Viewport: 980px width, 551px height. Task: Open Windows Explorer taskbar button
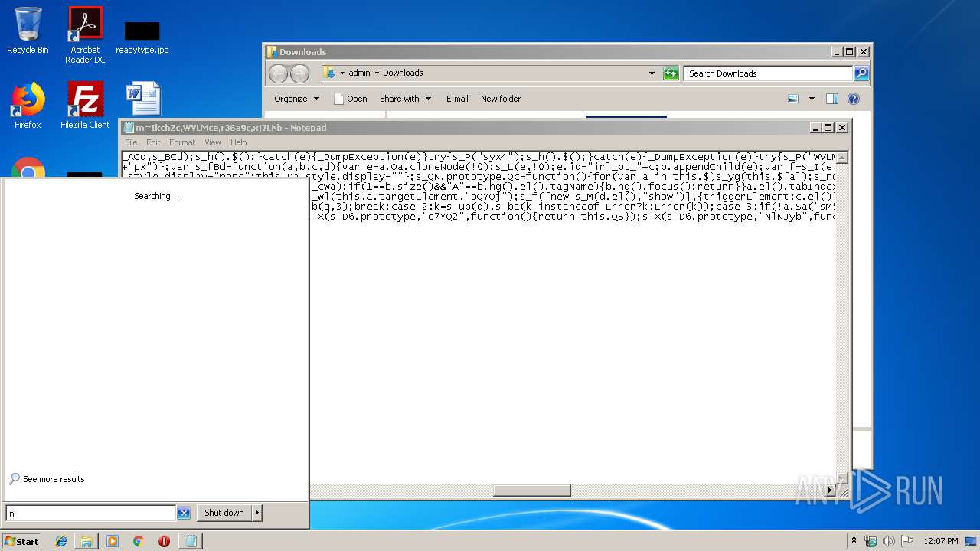(x=87, y=541)
